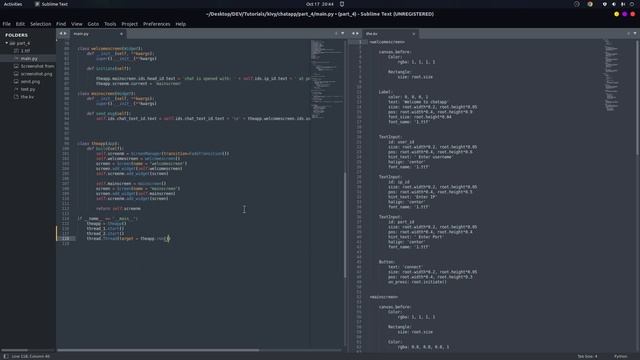Screen dimensions: 640x360
Task: Click right pane tab-history back arrow
Action: click(x=353, y=33)
